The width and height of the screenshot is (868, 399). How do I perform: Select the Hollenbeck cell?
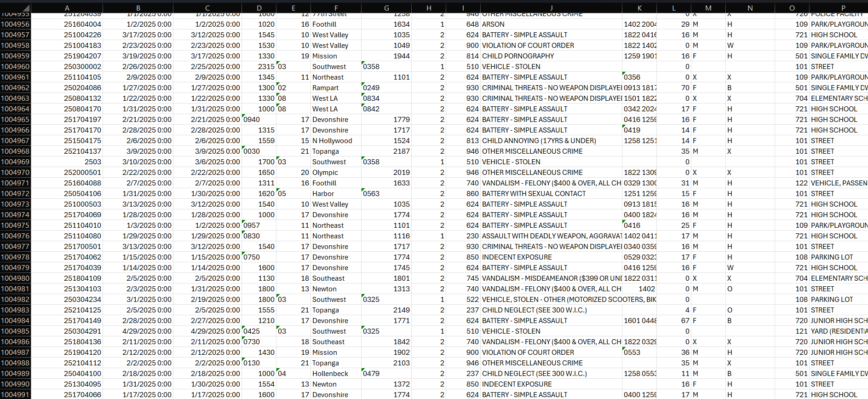[330, 374]
